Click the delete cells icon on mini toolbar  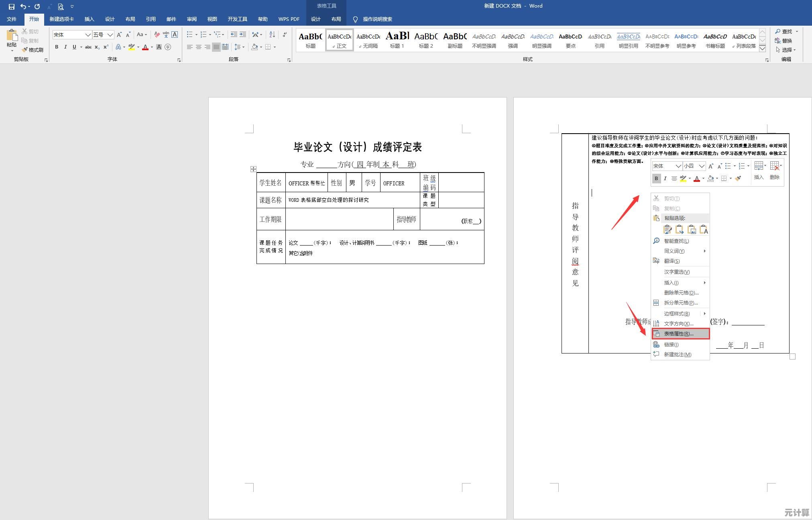[773, 166]
